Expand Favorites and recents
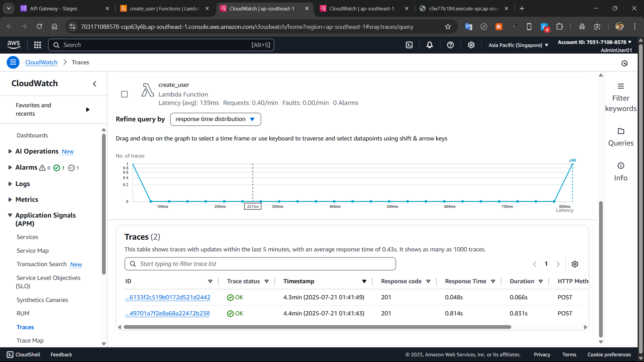Screen dimensions: 644x362 (x=88, y=110)
